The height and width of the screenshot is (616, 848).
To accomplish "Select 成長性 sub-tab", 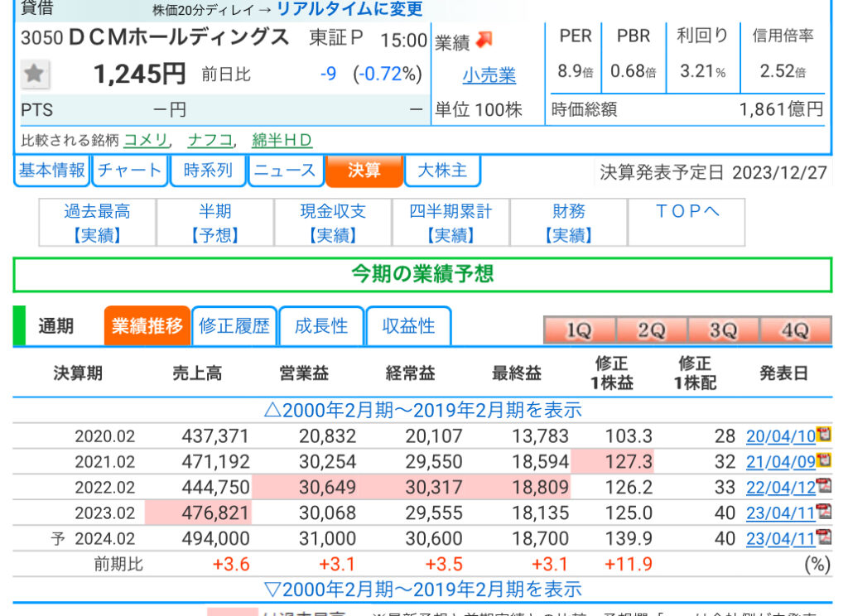I will (321, 325).
